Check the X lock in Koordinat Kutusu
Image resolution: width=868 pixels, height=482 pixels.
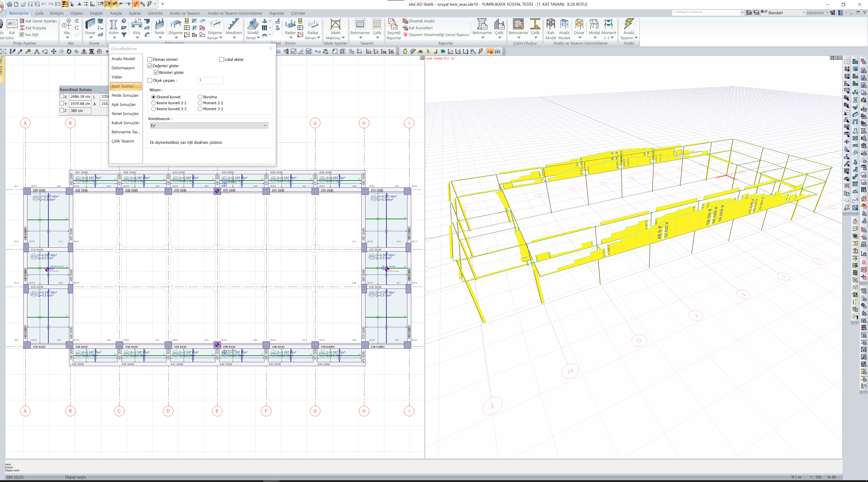pyautogui.click(x=62, y=96)
